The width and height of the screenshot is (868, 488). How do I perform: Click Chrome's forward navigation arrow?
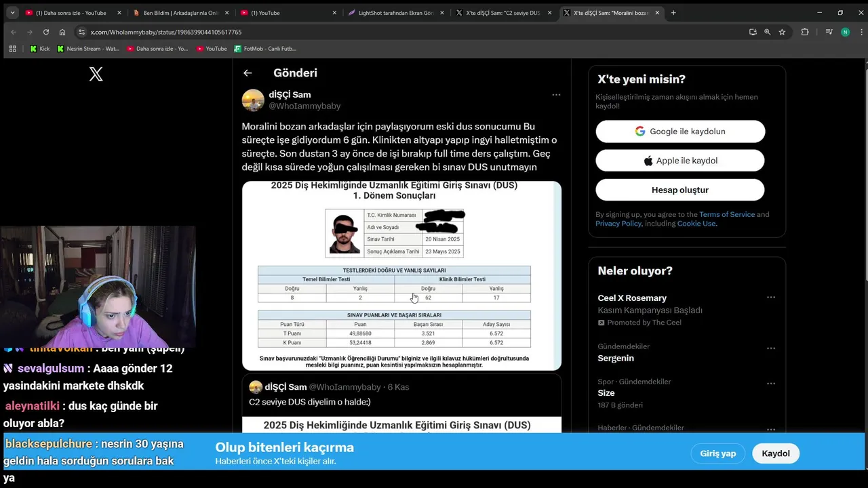click(x=30, y=32)
